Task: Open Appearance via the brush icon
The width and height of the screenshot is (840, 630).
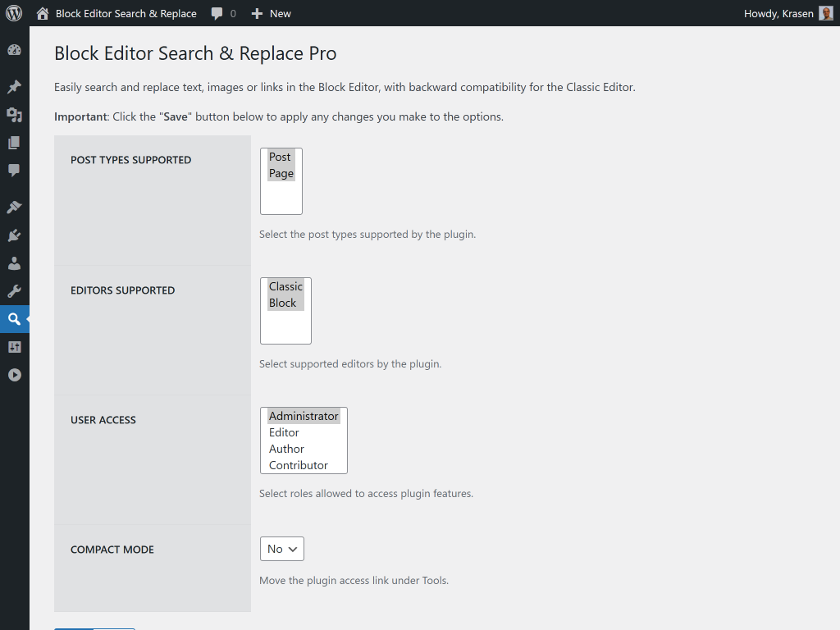Action: coord(15,207)
